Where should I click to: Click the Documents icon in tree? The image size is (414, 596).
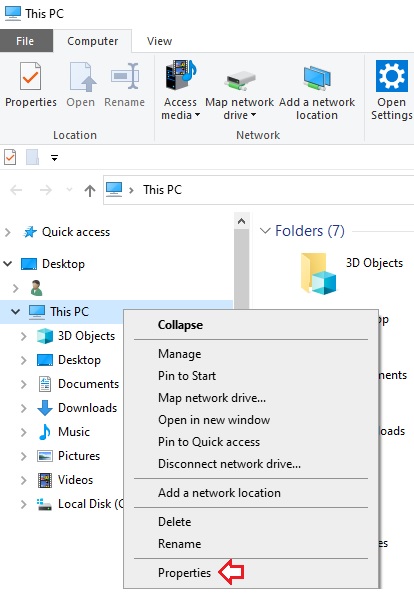[45, 384]
